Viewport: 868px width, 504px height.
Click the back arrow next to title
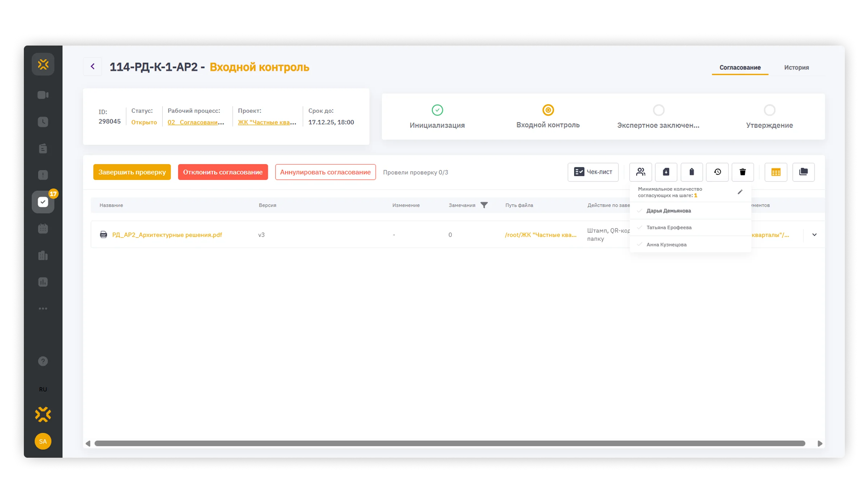pos(93,66)
